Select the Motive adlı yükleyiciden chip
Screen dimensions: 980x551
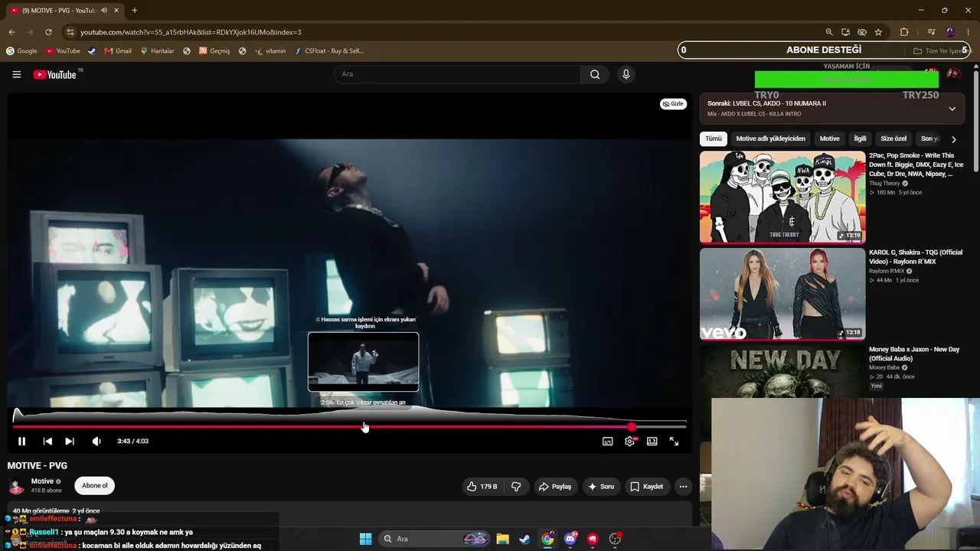point(770,139)
